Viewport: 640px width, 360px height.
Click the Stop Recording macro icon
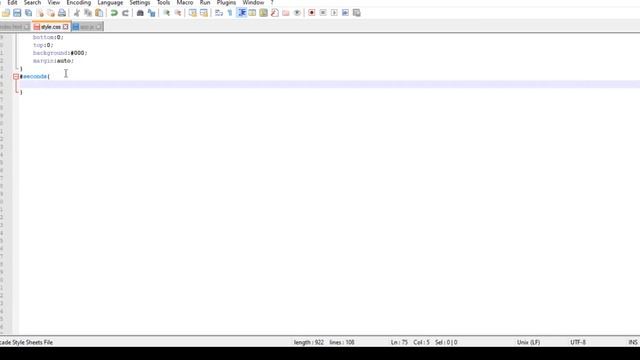323,13
